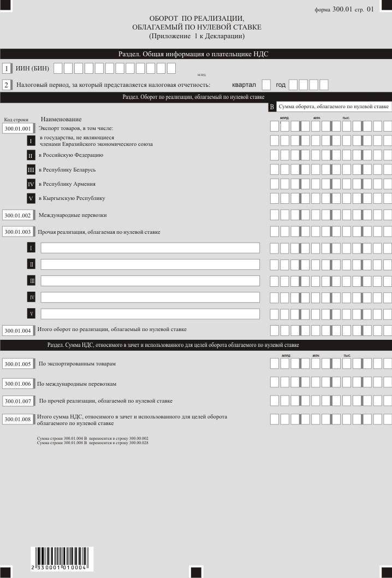The width and height of the screenshot is (392, 578).
Task: Click the II marker next to Российскую Федерацию
Action: coord(32,155)
